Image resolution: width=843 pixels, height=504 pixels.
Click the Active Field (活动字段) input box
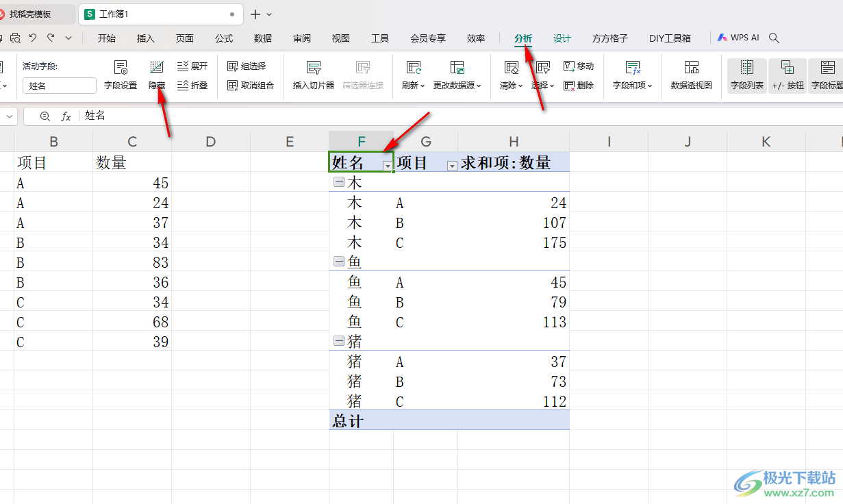click(x=60, y=86)
